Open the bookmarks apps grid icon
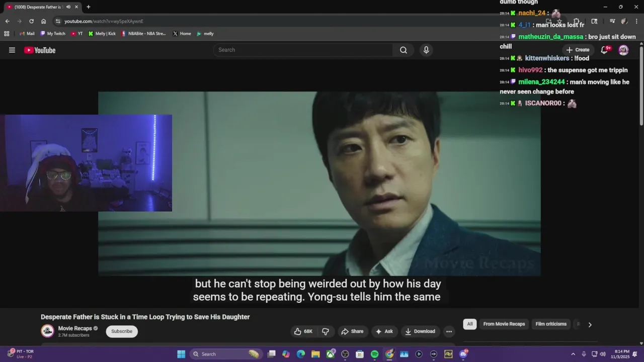 (7, 34)
